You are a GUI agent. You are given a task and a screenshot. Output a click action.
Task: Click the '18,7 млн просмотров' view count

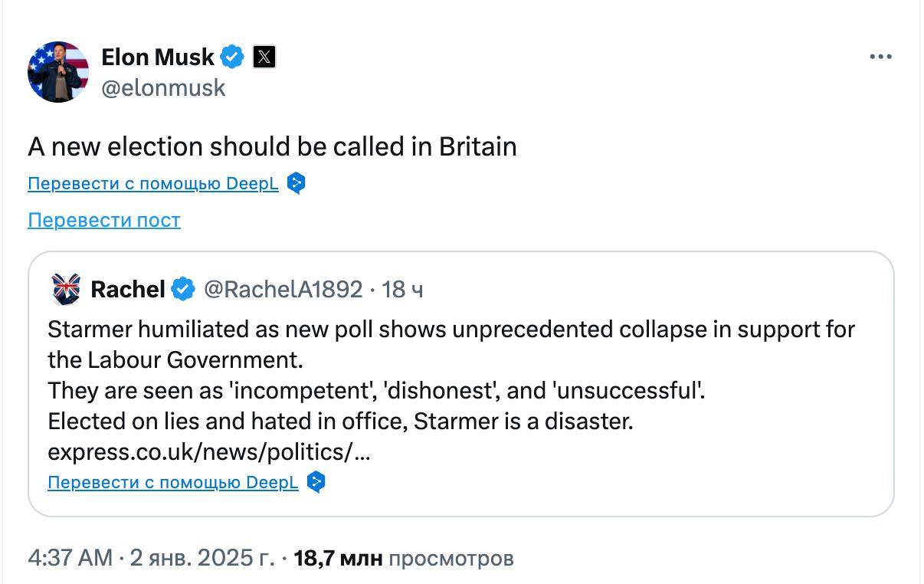(403, 559)
